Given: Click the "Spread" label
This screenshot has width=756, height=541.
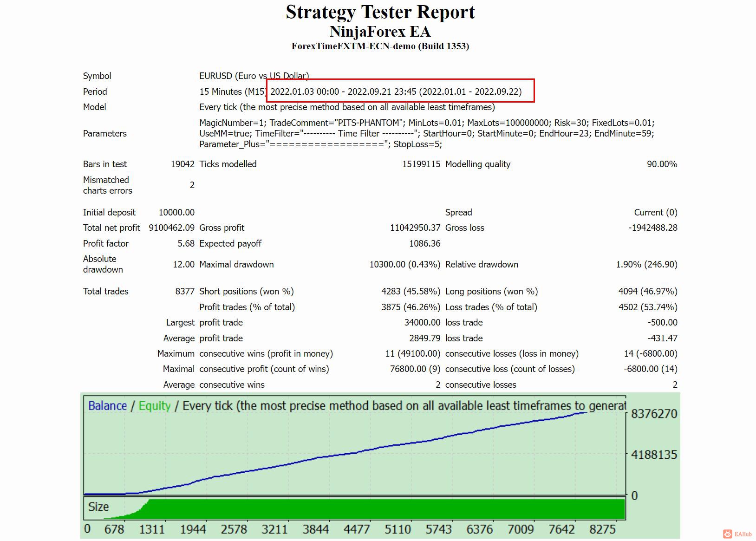Looking at the screenshot, I should (x=458, y=212).
